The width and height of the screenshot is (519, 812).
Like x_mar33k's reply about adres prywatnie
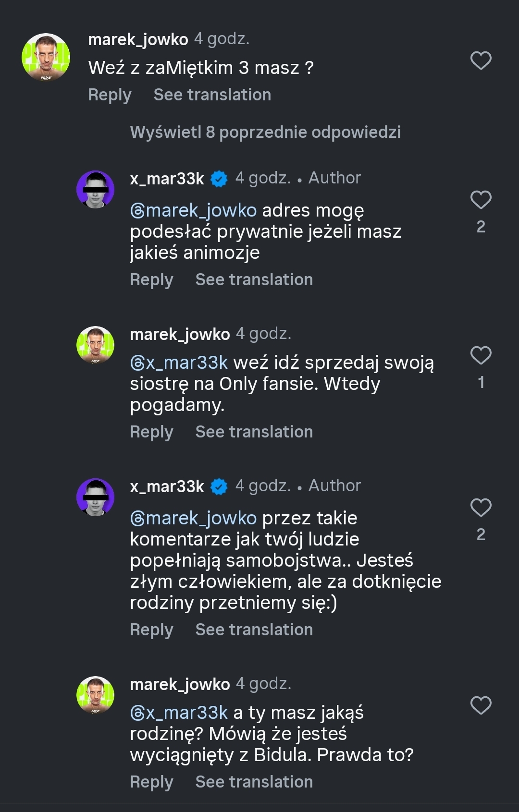481,200
